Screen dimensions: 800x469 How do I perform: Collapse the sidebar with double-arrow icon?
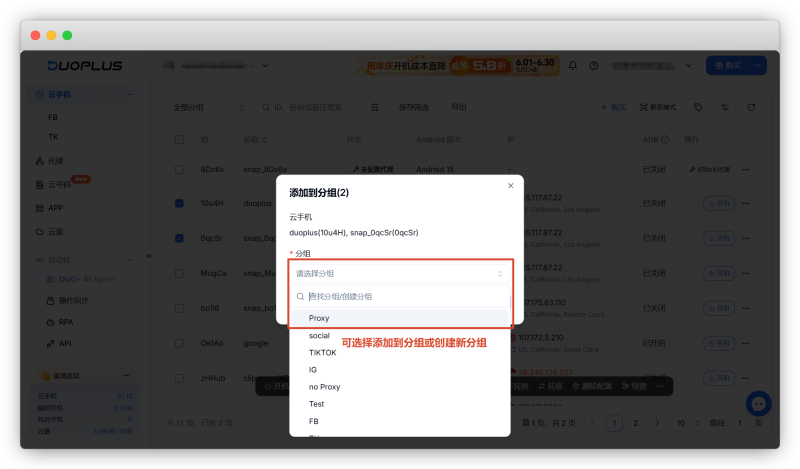(149, 256)
